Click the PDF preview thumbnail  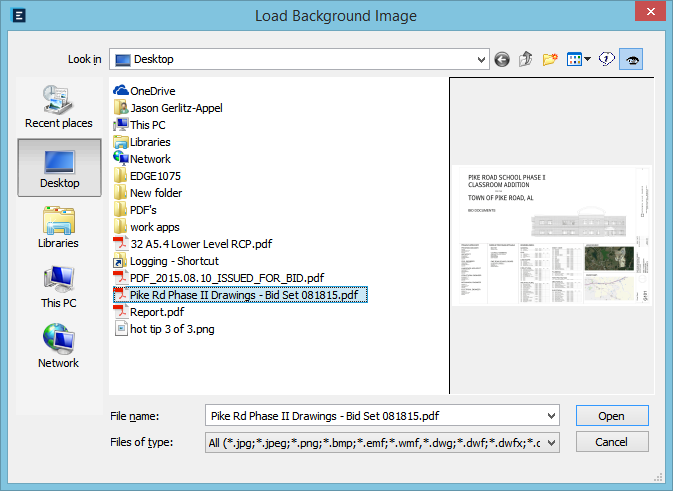[x=551, y=236]
